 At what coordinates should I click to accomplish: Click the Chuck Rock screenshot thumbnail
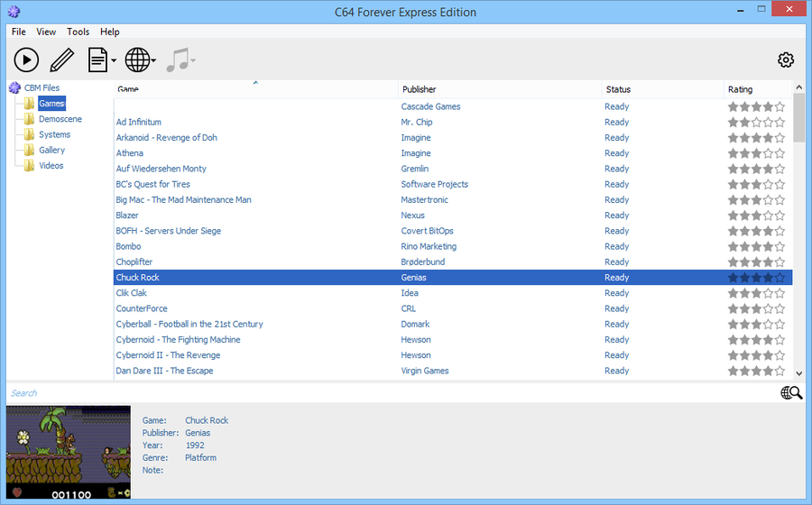tap(69, 452)
